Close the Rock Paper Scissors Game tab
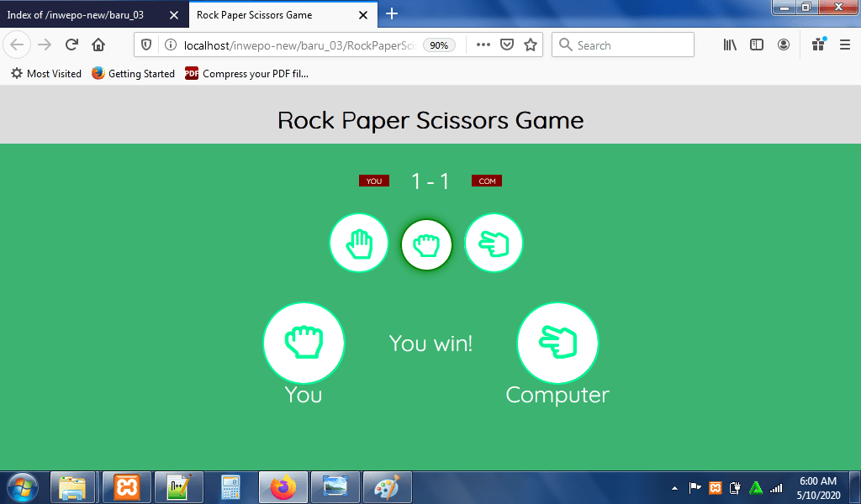Image resolution: width=861 pixels, height=504 pixels. (x=363, y=15)
